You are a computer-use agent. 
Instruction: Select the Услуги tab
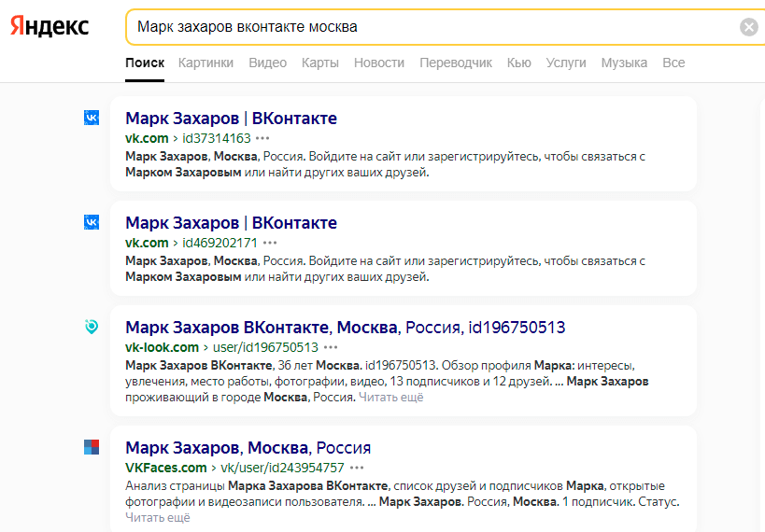coord(566,63)
